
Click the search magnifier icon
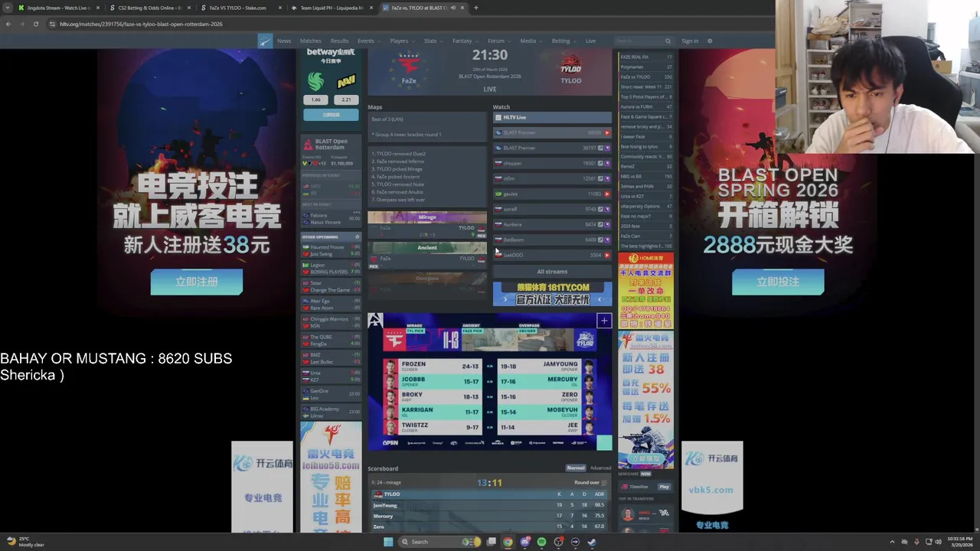pyautogui.click(x=668, y=41)
